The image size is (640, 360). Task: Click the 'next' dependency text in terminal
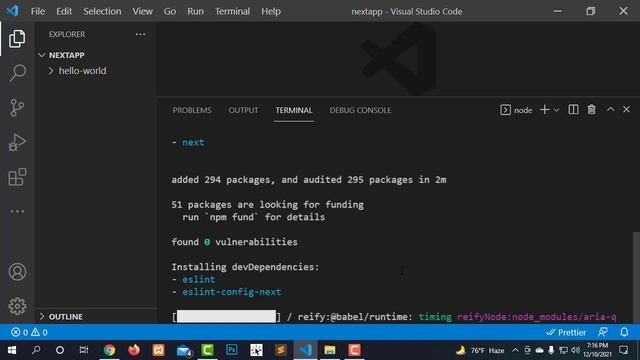pyautogui.click(x=193, y=142)
